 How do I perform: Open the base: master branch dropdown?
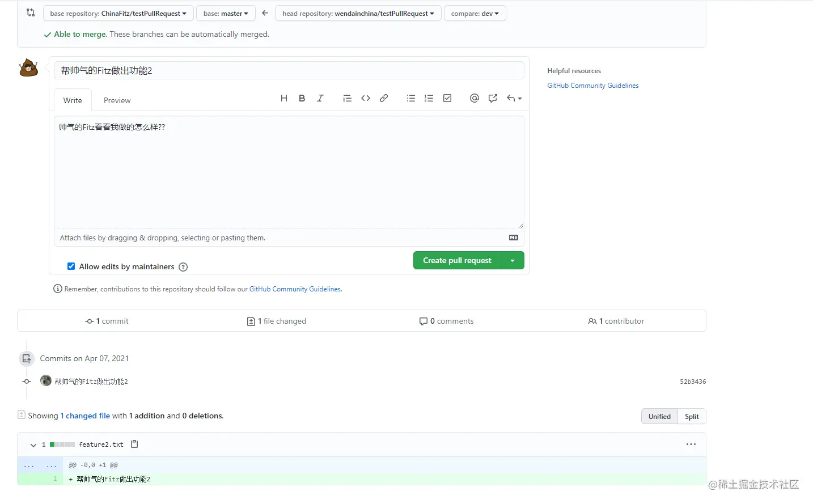(226, 13)
